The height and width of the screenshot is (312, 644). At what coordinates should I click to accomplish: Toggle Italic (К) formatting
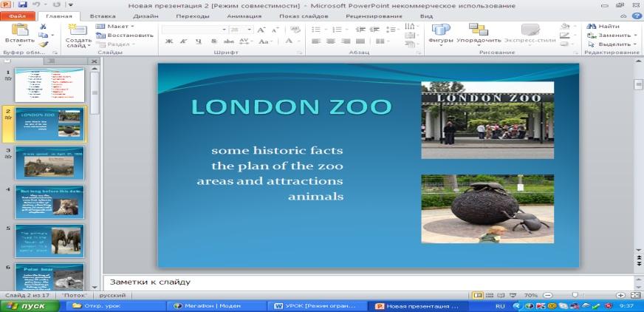tap(184, 41)
